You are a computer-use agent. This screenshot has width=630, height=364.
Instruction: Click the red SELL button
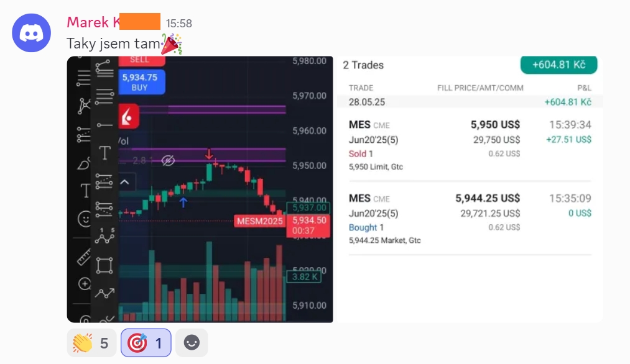(141, 60)
